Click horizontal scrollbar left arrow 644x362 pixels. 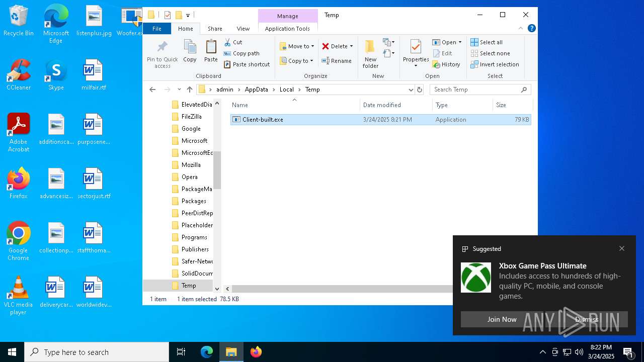[227, 289]
